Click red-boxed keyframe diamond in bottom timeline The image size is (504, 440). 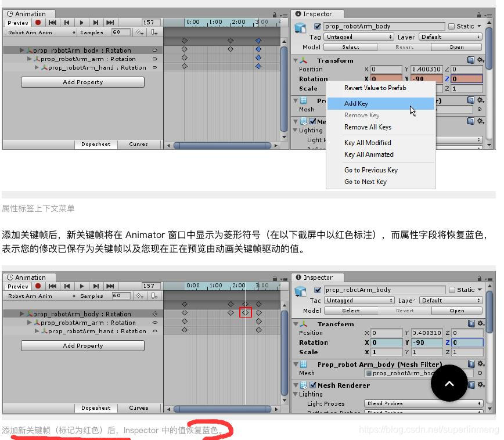[x=246, y=312]
